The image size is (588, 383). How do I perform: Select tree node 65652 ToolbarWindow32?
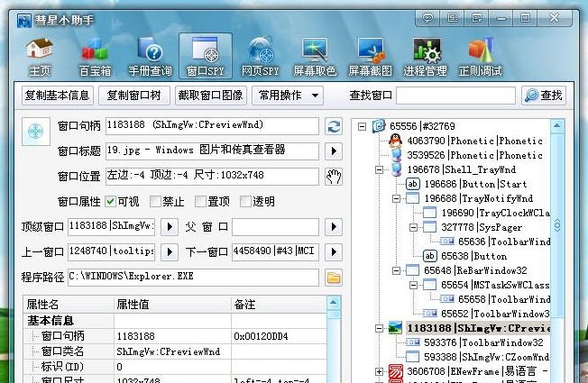495,314
